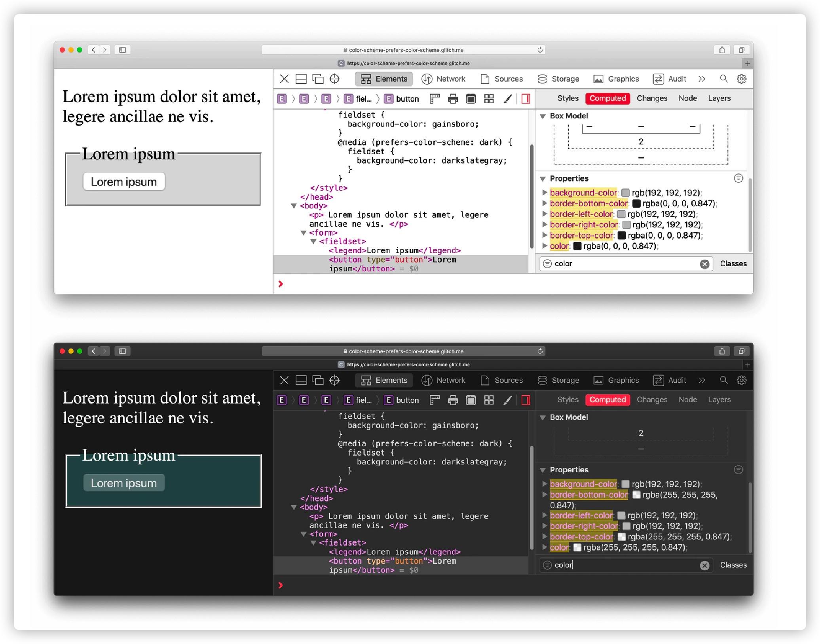
Task: Toggle the Properties filter icon in the light window
Action: pyautogui.click(x=738, y=178)
